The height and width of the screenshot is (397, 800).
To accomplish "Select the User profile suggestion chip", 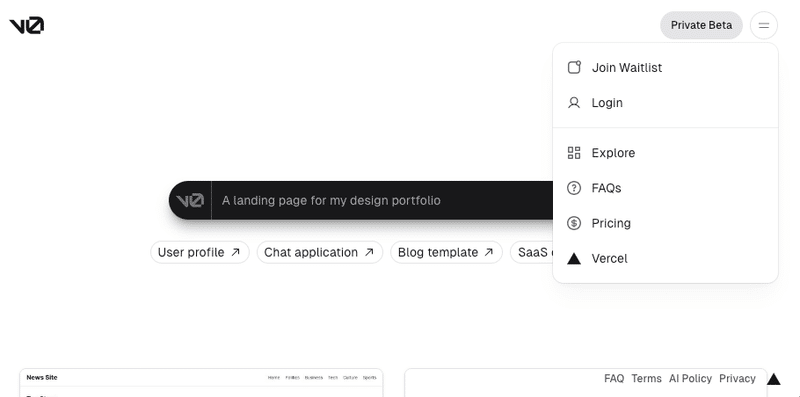I will click(199, 252).
